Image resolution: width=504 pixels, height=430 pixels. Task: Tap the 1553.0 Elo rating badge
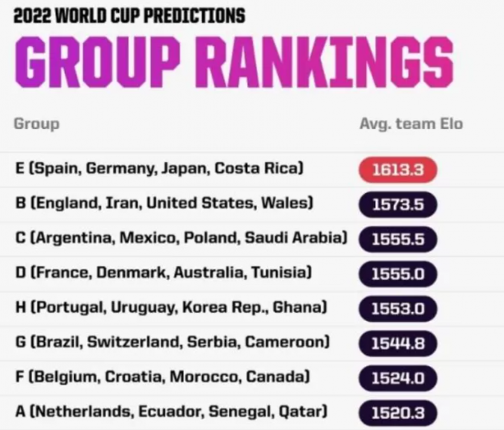pos(397,309)
